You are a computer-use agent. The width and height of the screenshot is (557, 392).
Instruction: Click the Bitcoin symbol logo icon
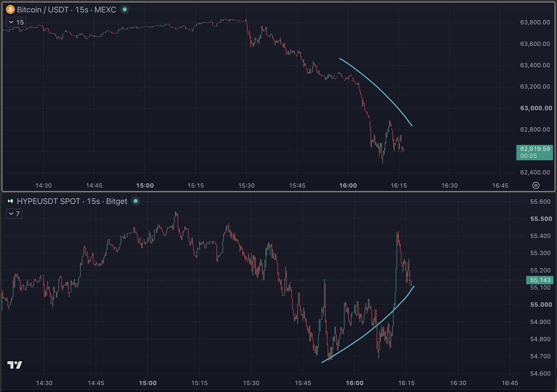(x=10, y=10)
